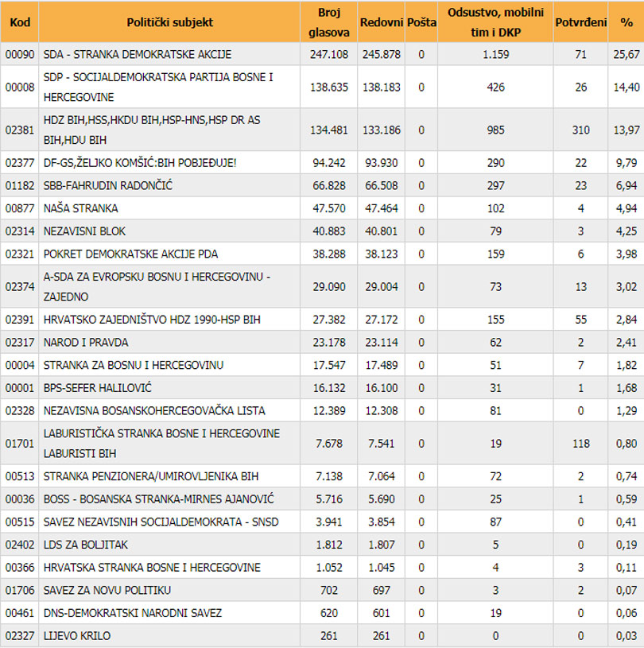The height and width of the screenshot is (648, 644).
Task: Click regular votes '5.690'
Action: [381, 499]
